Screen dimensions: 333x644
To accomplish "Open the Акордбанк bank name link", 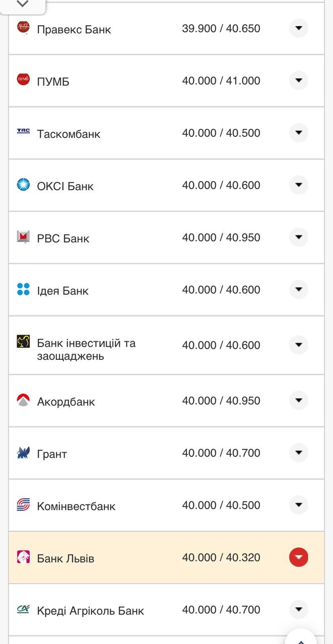I will 66,401.
